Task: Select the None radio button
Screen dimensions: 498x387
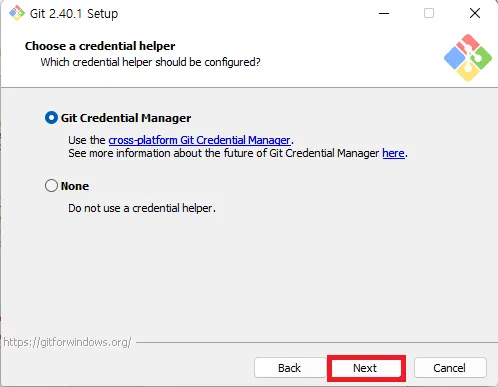Action: tap(51, 186)
